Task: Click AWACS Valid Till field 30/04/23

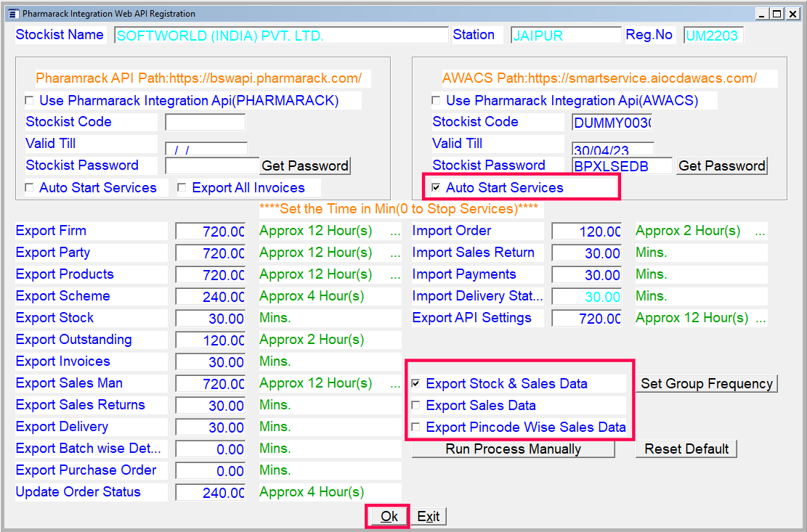Action: click(x=613, y=149)
